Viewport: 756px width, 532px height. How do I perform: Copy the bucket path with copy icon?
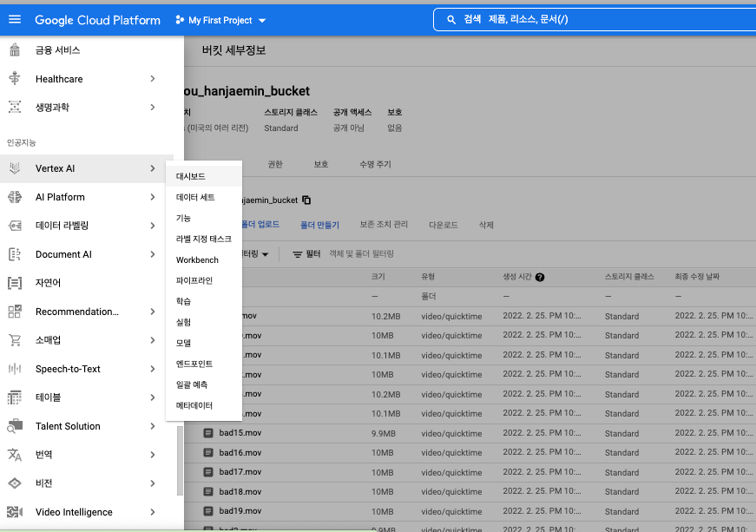(306, 200)
